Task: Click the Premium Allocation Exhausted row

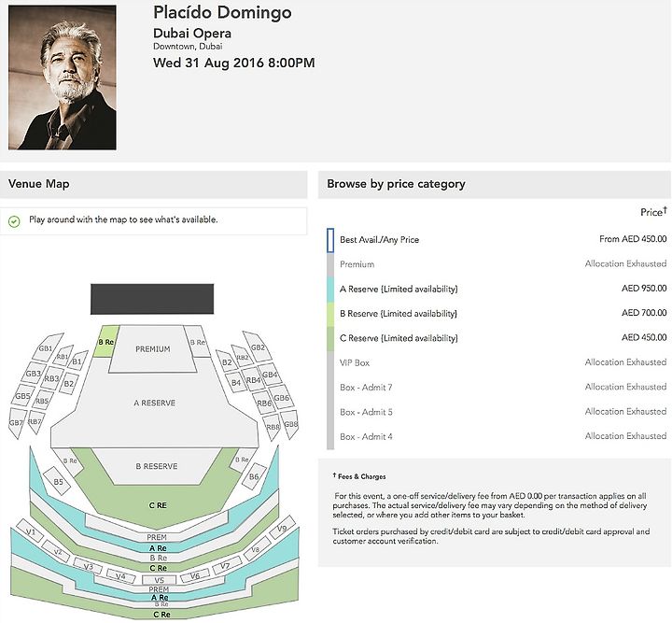Action: (x=497, y=264)
